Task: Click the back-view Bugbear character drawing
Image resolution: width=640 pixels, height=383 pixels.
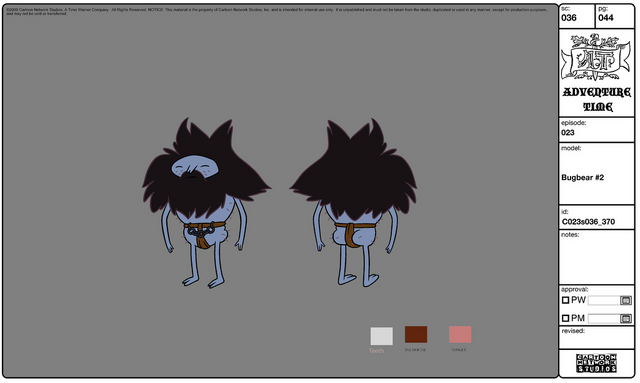Action: click(x=353, y=203)
